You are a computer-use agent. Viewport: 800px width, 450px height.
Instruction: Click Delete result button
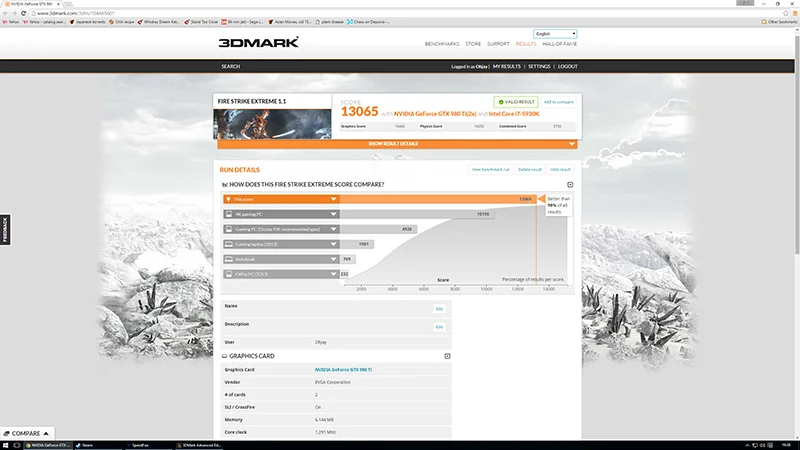(530, 169)
